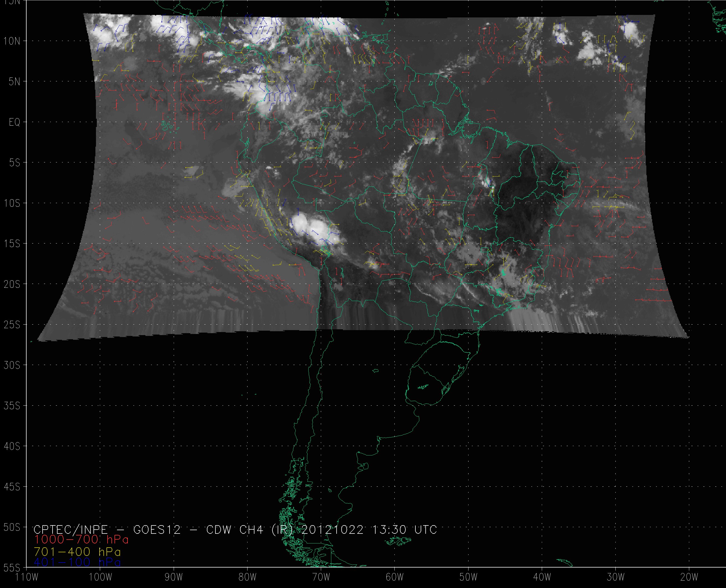Click the blue '401-100 hPa' legend entry
Image resolution: width=726 pixels, height=588 pixels.
click(77, 563)
